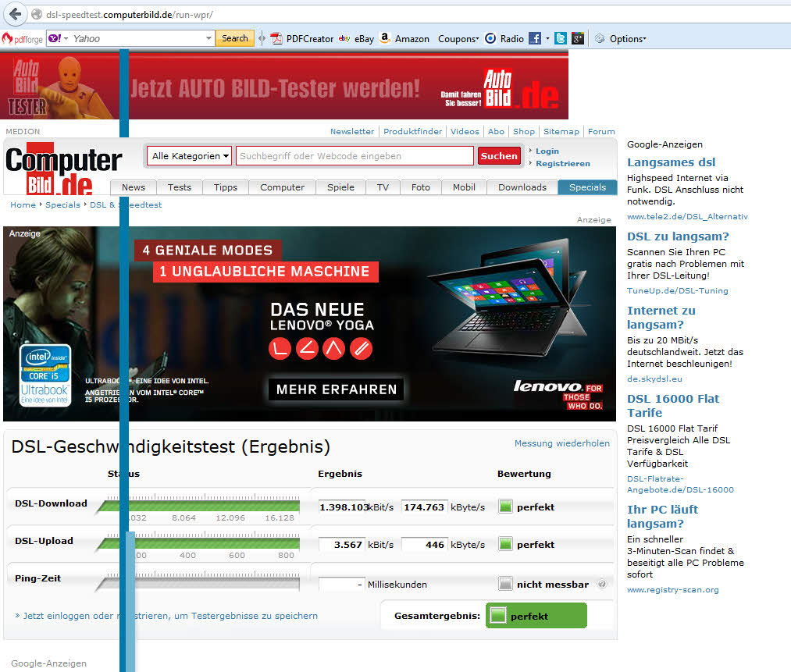Open the Amazon toolbar shortcut
791x672 pixels.
pyautogui.click(x=404, y=39)
